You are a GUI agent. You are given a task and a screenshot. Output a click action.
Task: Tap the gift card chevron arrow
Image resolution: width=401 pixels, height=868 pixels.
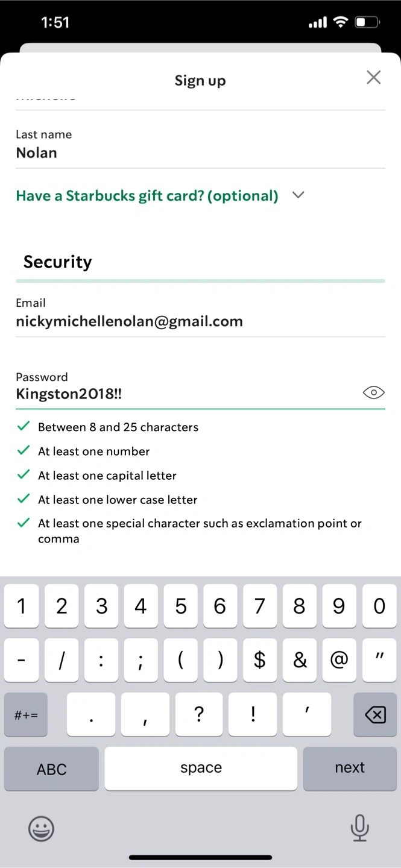[298, 195]
